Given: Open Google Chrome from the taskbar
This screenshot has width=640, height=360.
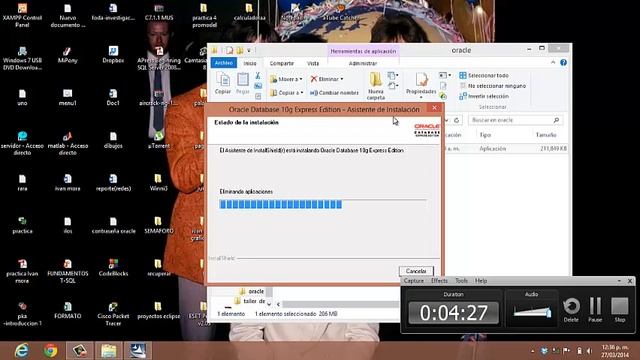Looking at the screenshot, I should click(51, 351).
